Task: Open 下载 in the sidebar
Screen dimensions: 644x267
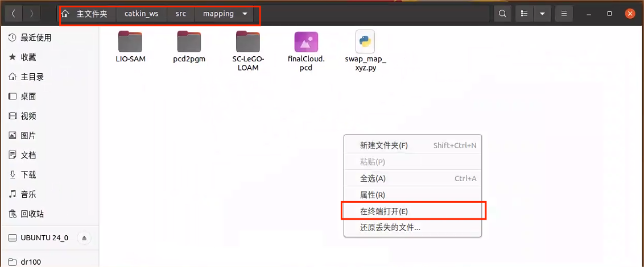Action: [49, 175]
